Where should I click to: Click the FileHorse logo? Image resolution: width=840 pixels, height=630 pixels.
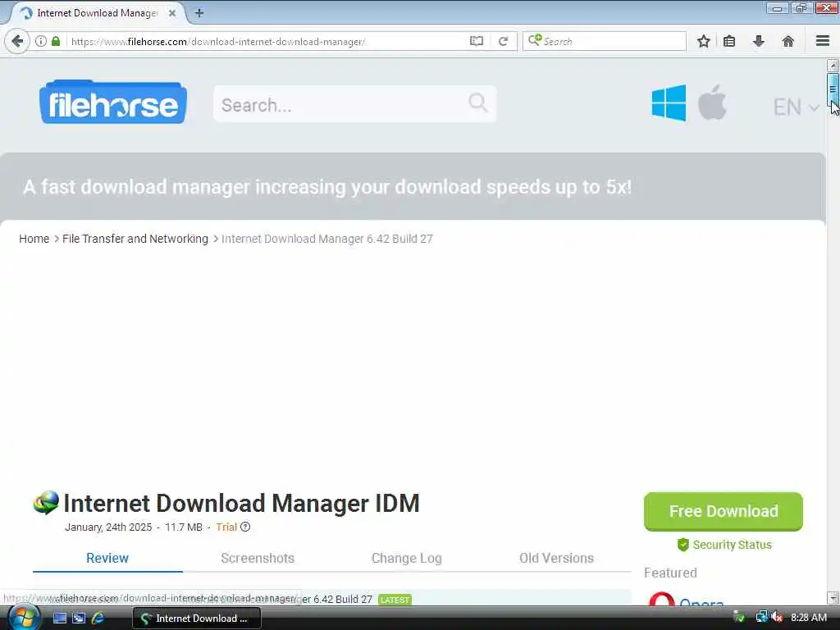click(x=113, y=102)
